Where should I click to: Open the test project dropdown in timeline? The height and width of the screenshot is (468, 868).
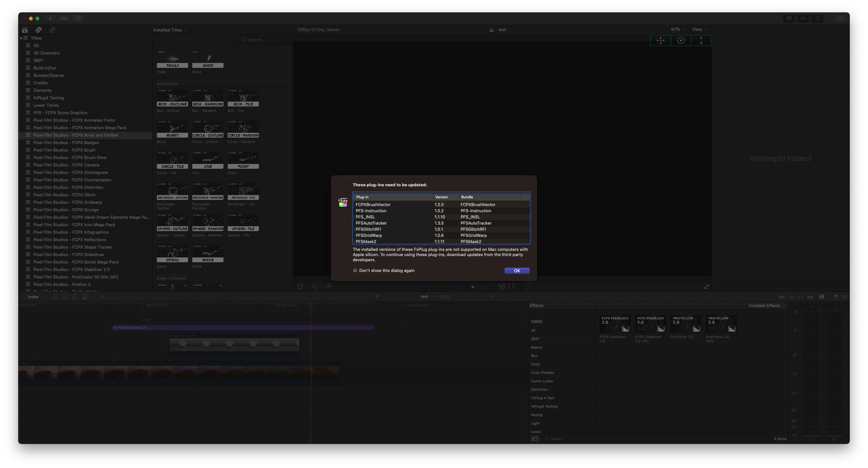coord(427,297)
